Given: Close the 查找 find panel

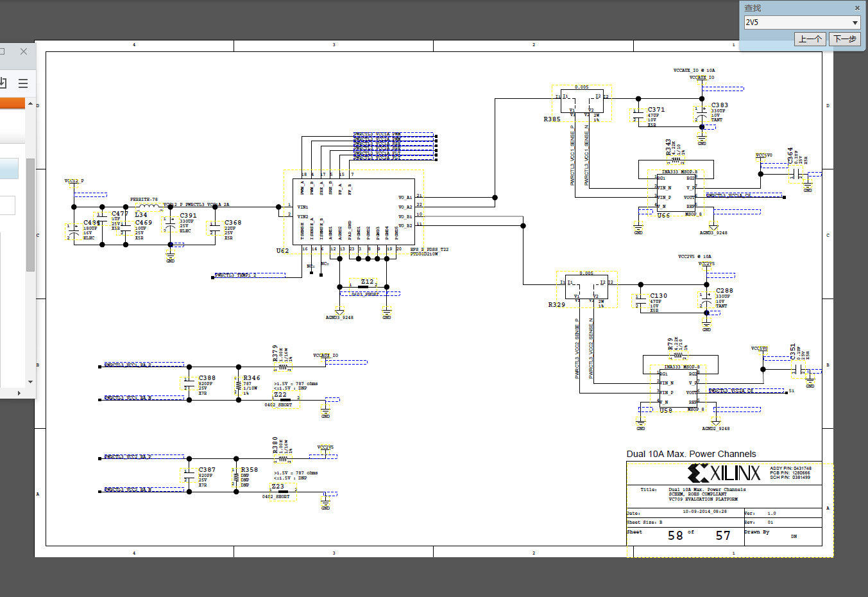Looking at the screenshot, I should (x=857, y=8).
